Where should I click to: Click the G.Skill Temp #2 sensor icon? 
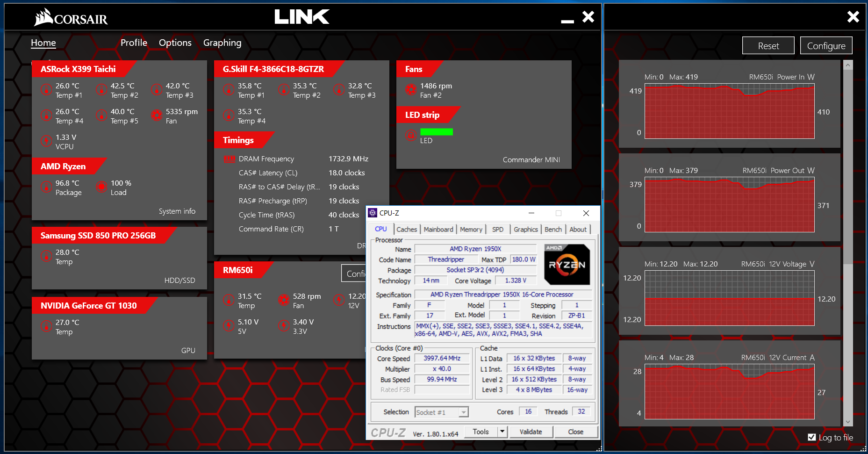(x=284, y=89)
